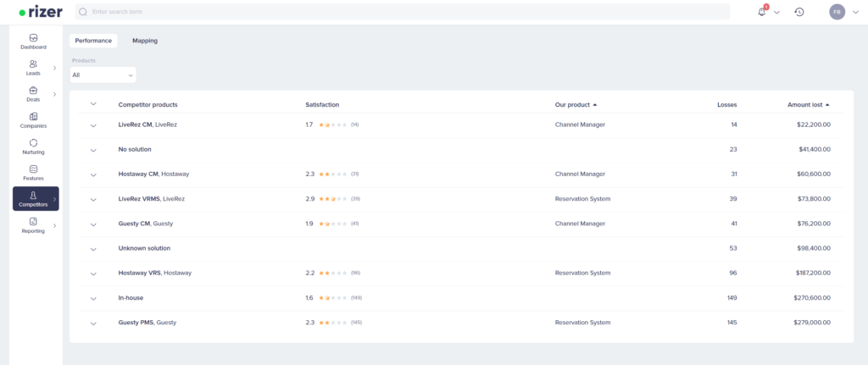Image resolution: width=868 pixels, height=365 pixels.
Task: Go to Deals section icon
Action: pos(34,93)
